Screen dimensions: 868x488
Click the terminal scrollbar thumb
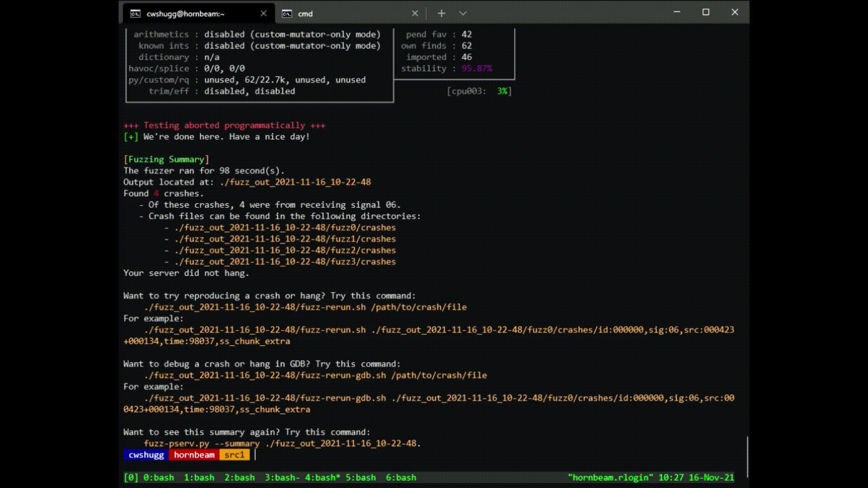point(747,456)
